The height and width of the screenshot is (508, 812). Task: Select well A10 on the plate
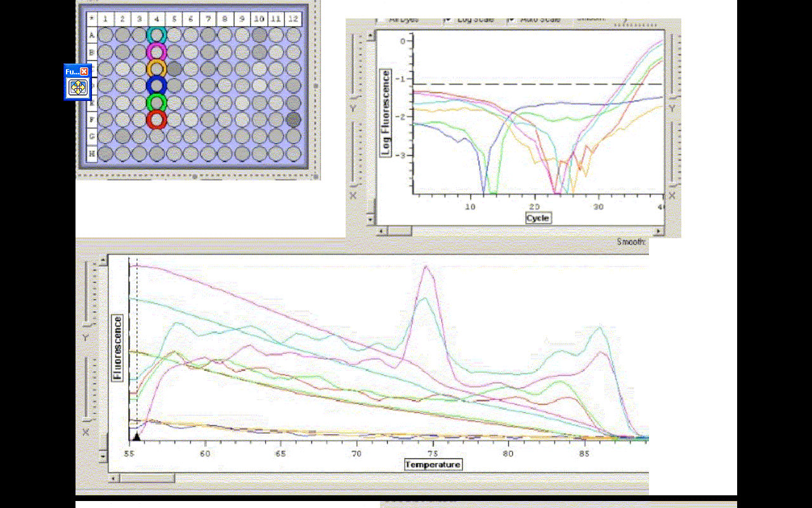[x=259, y=36]
